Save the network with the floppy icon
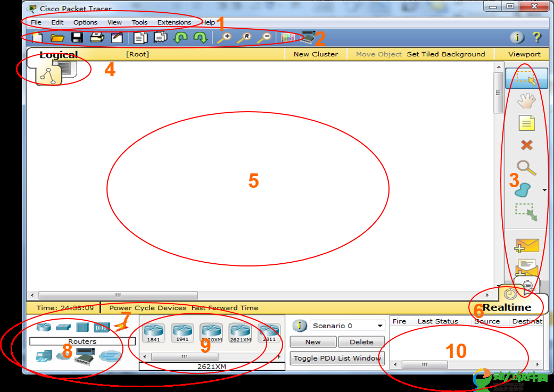 tap(77, 37)
